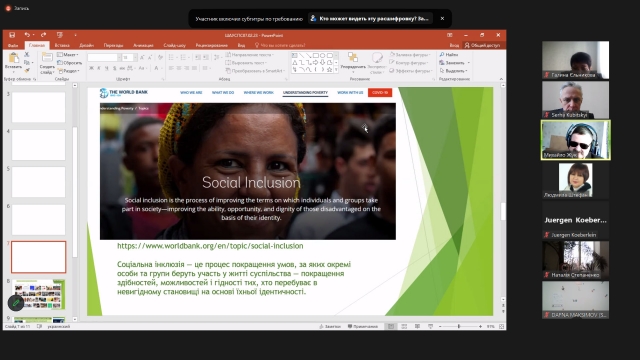
Task: Align text to the left
Action: point(171,68)
